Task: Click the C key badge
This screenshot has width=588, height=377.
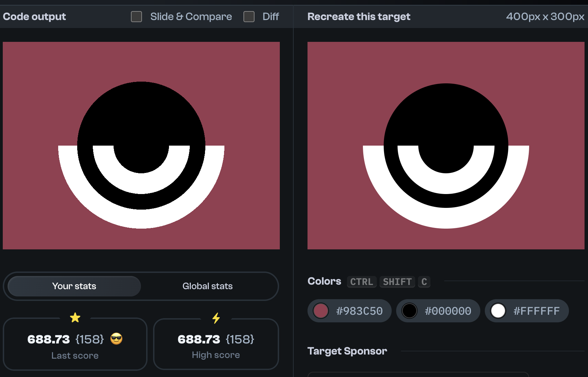Action: coord(424,282)
